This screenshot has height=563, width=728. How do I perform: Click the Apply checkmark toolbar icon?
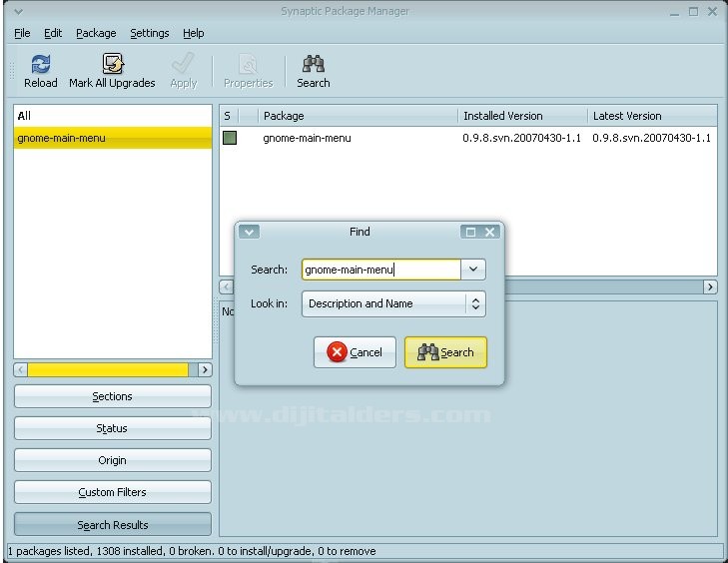click(184, 71)
